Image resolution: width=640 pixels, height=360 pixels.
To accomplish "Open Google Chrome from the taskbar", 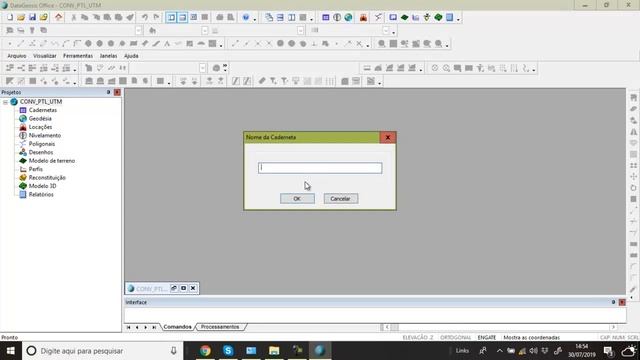I will (x=205, y=350).
